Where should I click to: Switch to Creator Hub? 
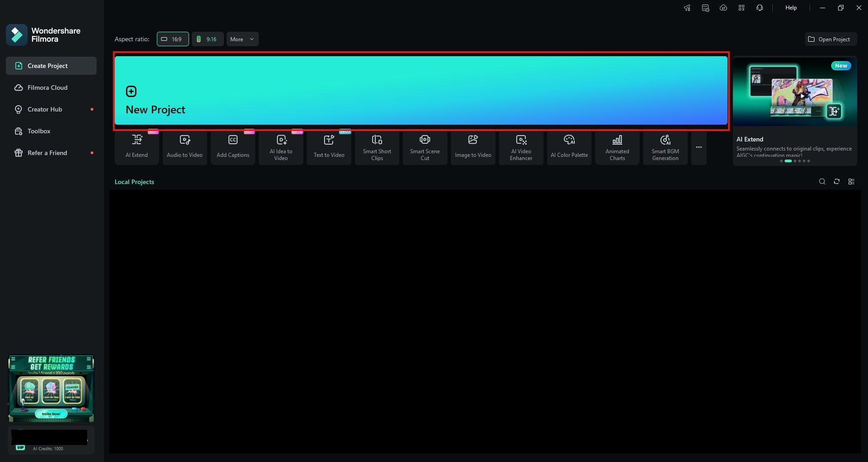click(51, 109)
